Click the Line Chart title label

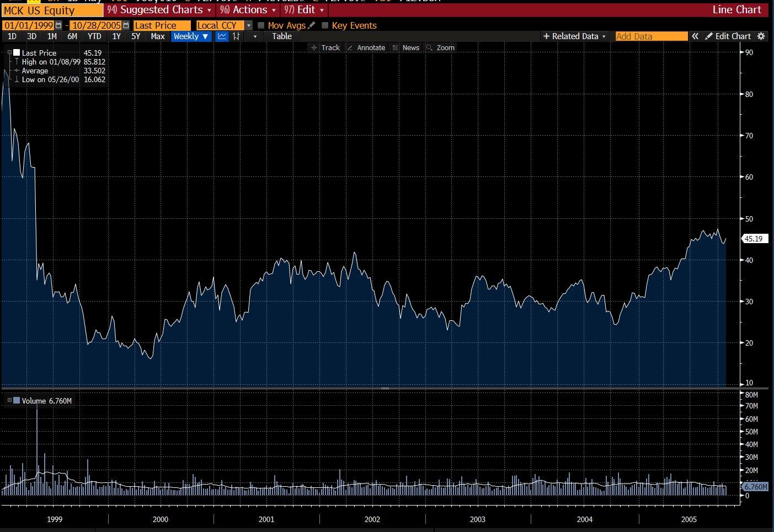736,10
